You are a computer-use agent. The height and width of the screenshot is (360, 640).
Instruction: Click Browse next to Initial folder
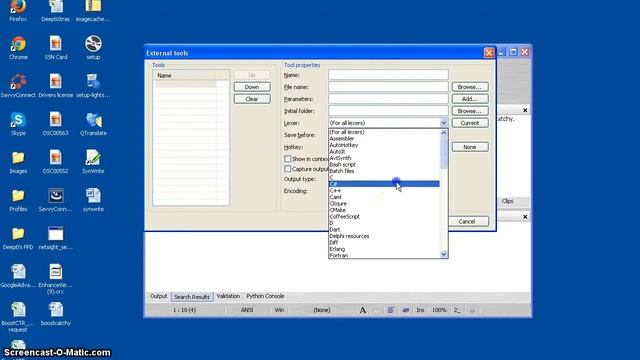pos(470,111)
